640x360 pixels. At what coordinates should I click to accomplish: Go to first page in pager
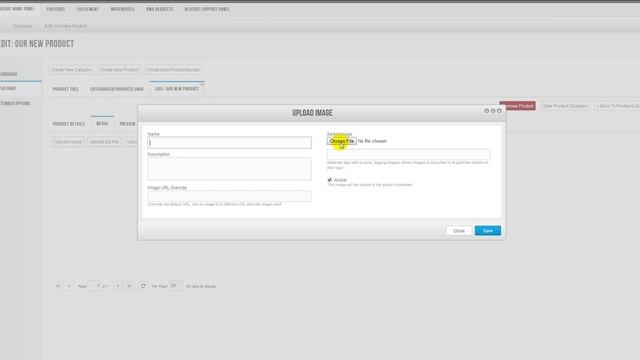click(58, 286)
